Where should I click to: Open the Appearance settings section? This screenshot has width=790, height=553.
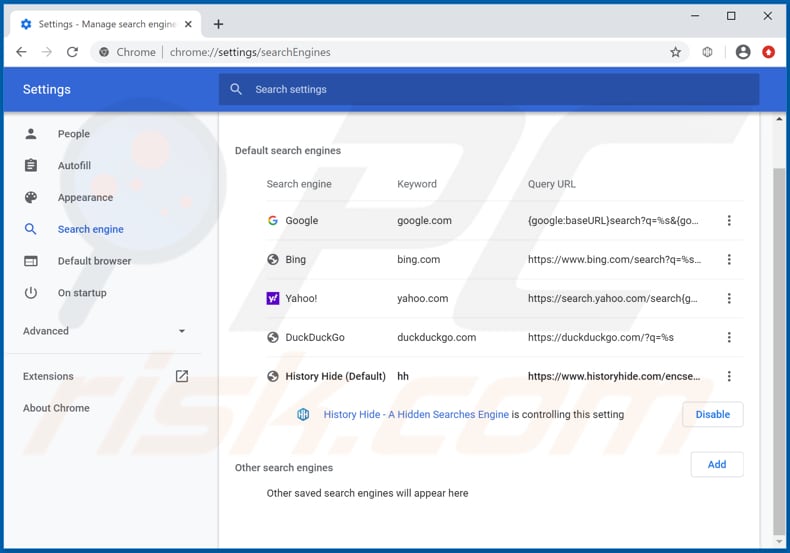85,197
